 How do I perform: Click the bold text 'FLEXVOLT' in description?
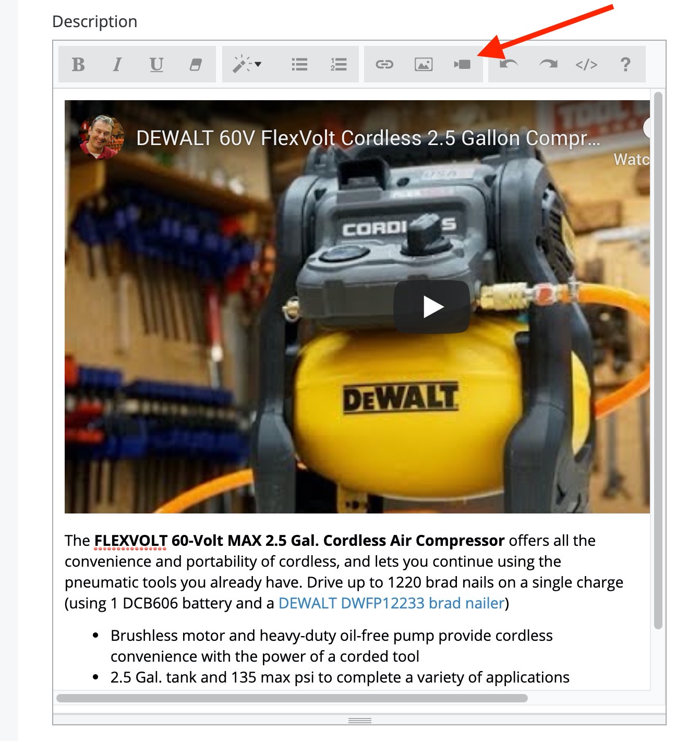[130, 541]
